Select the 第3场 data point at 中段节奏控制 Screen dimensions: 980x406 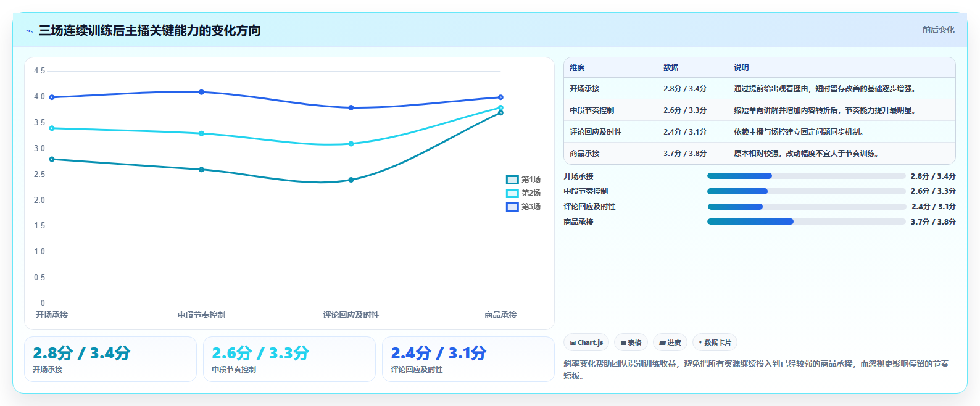pos(201,92)
